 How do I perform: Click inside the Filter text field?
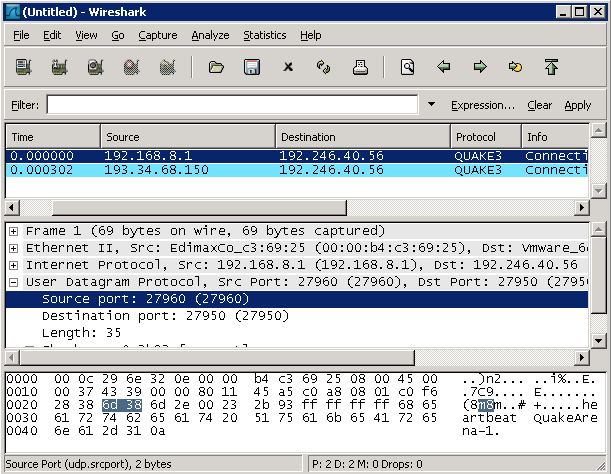tap(231, 105)
